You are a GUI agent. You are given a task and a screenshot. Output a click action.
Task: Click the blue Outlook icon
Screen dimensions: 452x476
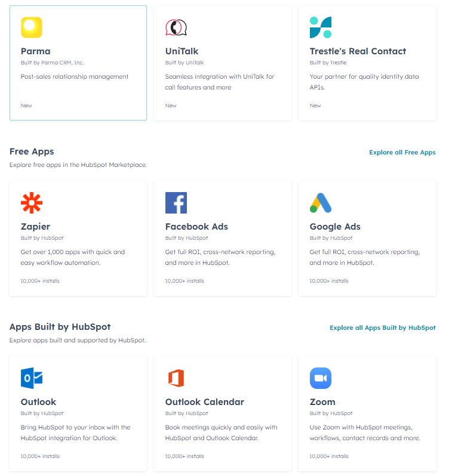tap(32, 378)
